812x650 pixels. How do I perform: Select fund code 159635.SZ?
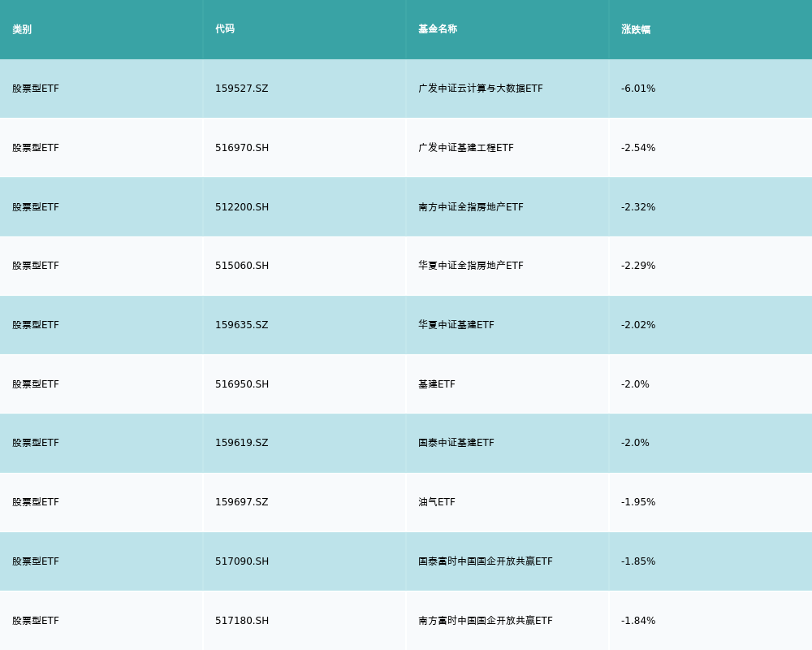point(241,325)
